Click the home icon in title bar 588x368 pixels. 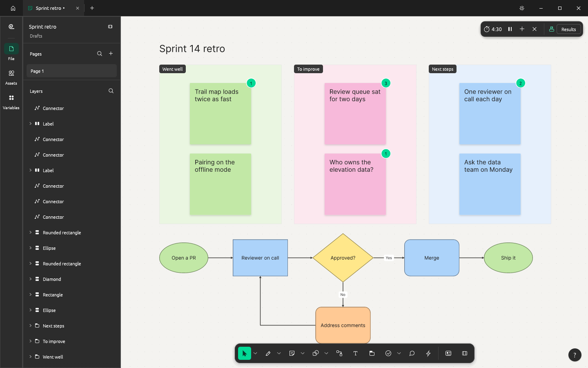pos(13,8)
